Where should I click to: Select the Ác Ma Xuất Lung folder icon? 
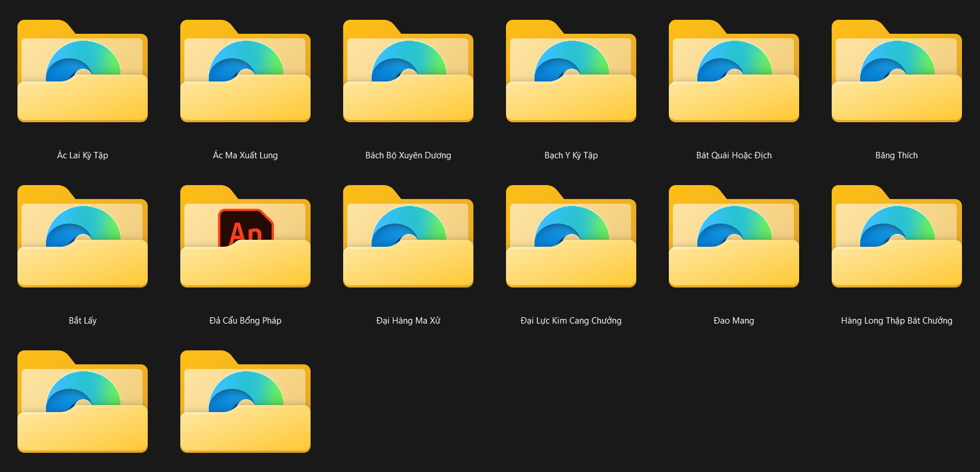(245, 72)
